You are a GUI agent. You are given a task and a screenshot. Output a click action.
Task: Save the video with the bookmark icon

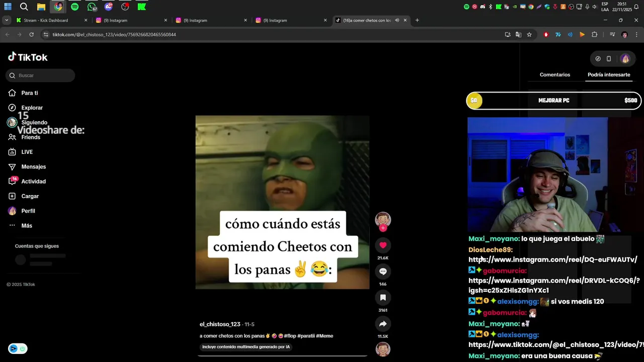(383, 298)
